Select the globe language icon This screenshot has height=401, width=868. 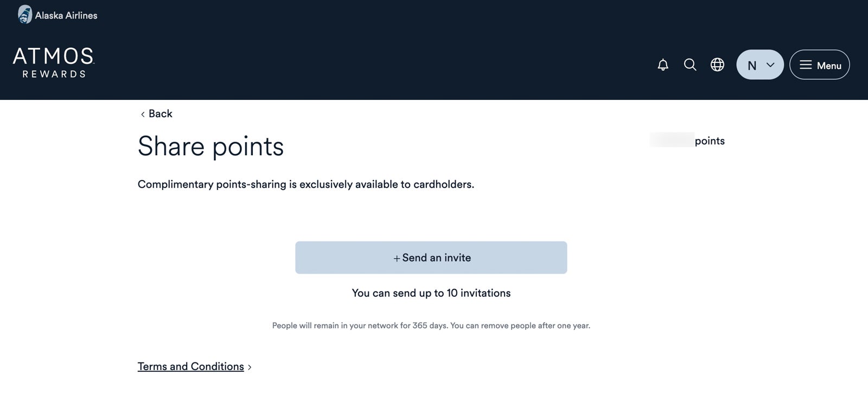pos(717,65)
